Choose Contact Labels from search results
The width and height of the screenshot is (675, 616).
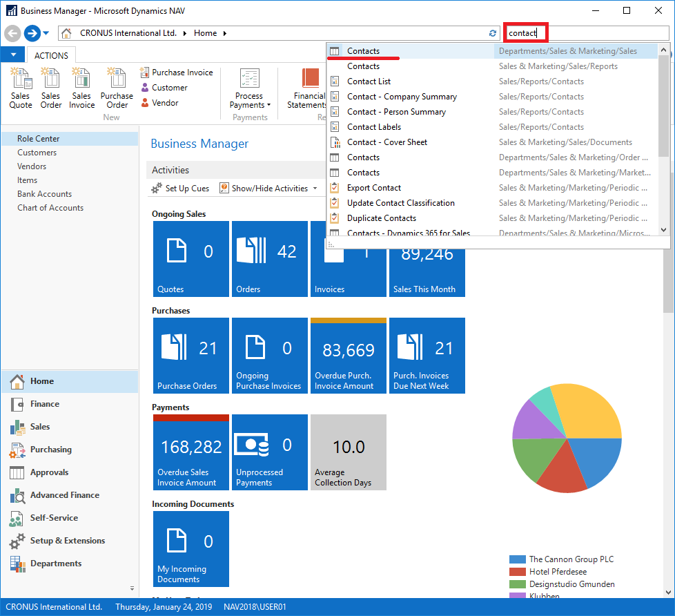pyautogui.click(x=492, y=127)
